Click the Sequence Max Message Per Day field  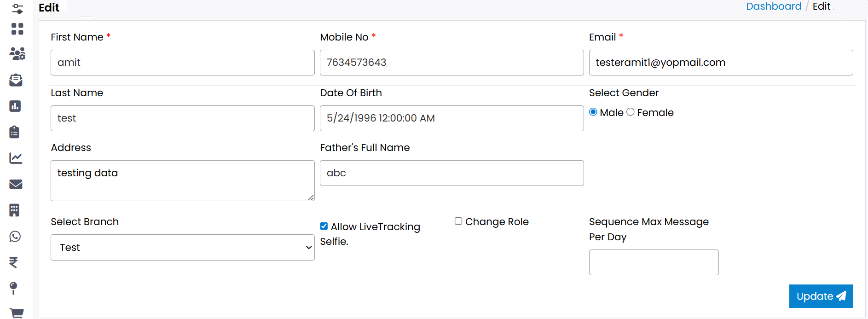tap(654, 262)
